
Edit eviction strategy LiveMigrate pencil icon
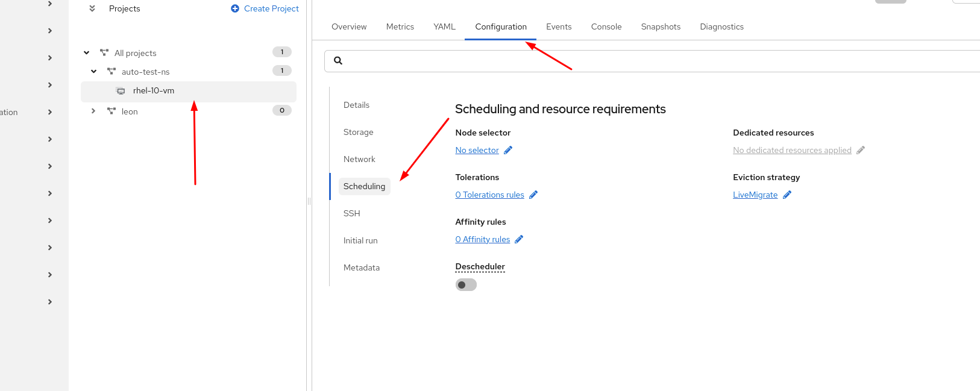coord(787,195)
